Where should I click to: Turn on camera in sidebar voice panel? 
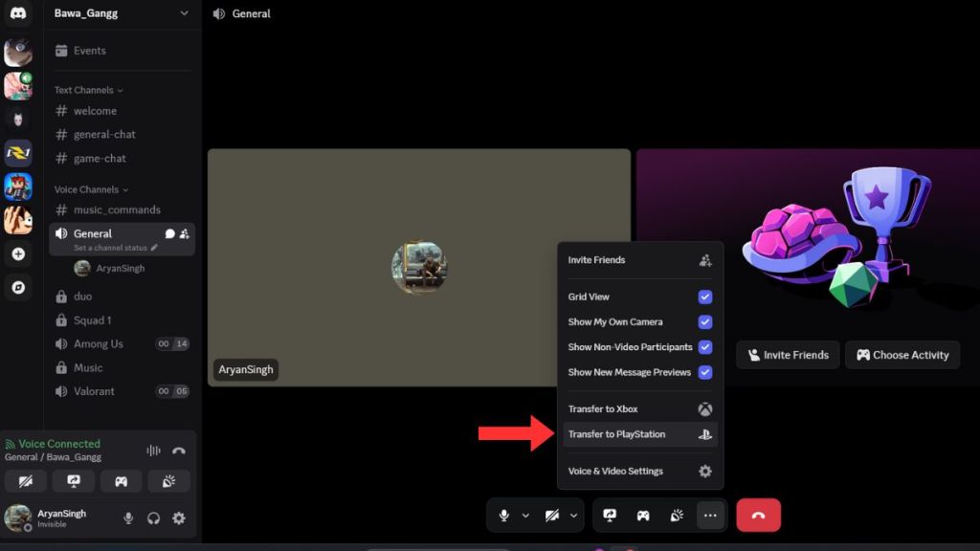click(26, 481)
